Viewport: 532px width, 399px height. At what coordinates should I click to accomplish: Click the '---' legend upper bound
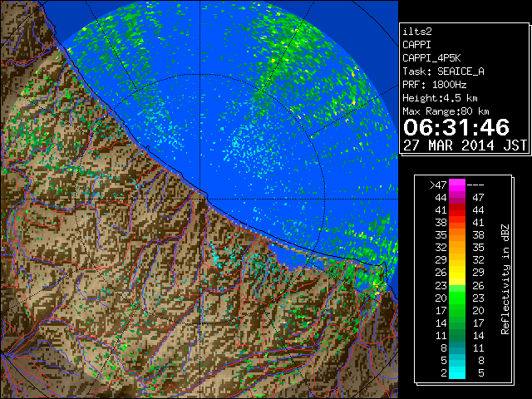pyautogui.click(x=475, y=185)
